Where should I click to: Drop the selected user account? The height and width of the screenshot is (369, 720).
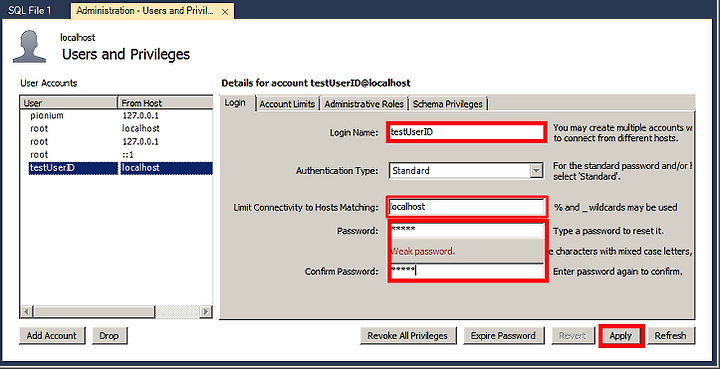[x=109, y=335]
